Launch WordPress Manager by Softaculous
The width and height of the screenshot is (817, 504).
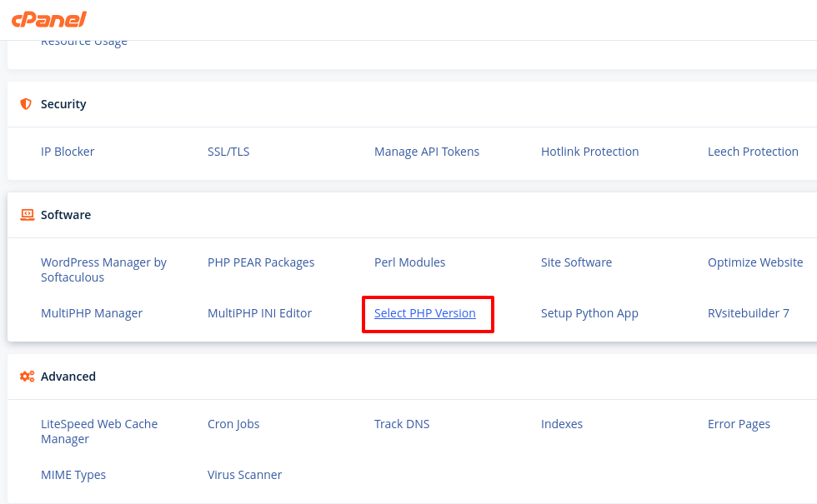tap(103, 270)
